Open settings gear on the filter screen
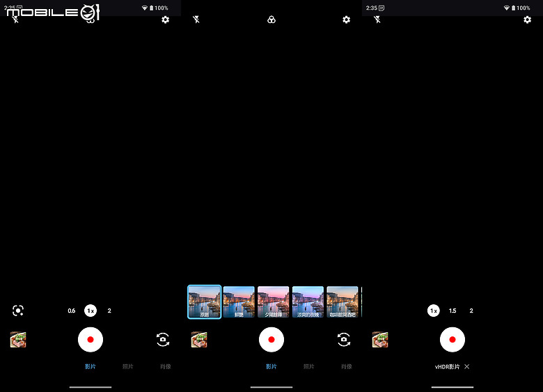The height and width of the screenshot is (392, 543). click(x=346, y=19)
